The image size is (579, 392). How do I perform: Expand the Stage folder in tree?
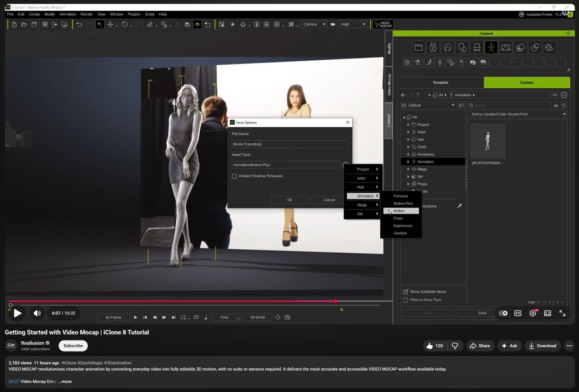point(408,169)
